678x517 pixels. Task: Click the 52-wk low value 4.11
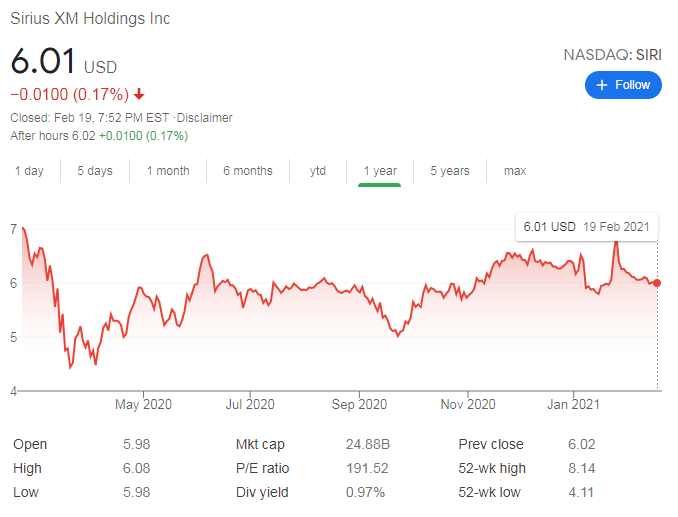tap(581, 492)
